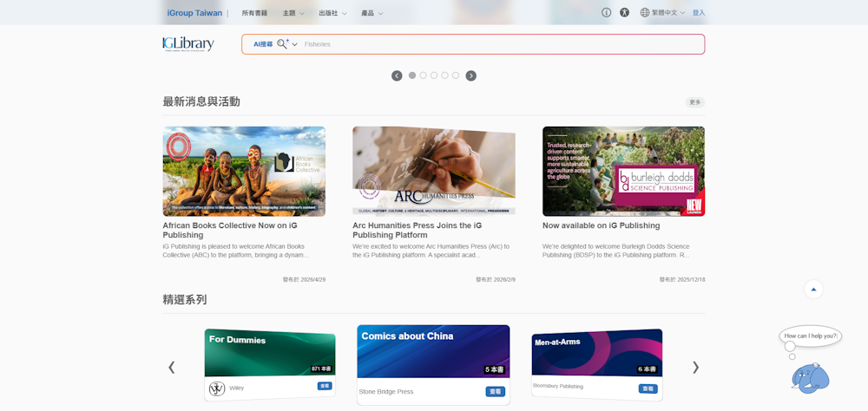
Task: Focus the Fisheries search input field
Action: pos(501,44)
